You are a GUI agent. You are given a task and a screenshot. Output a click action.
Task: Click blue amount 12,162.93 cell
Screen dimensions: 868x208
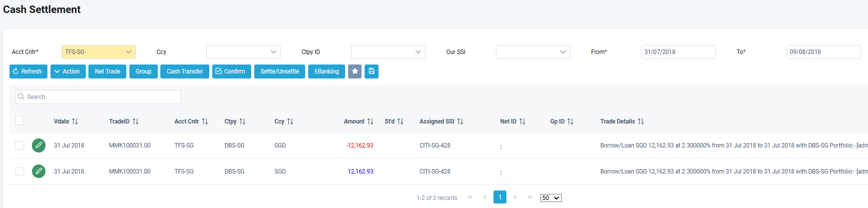tap(361, 171)
